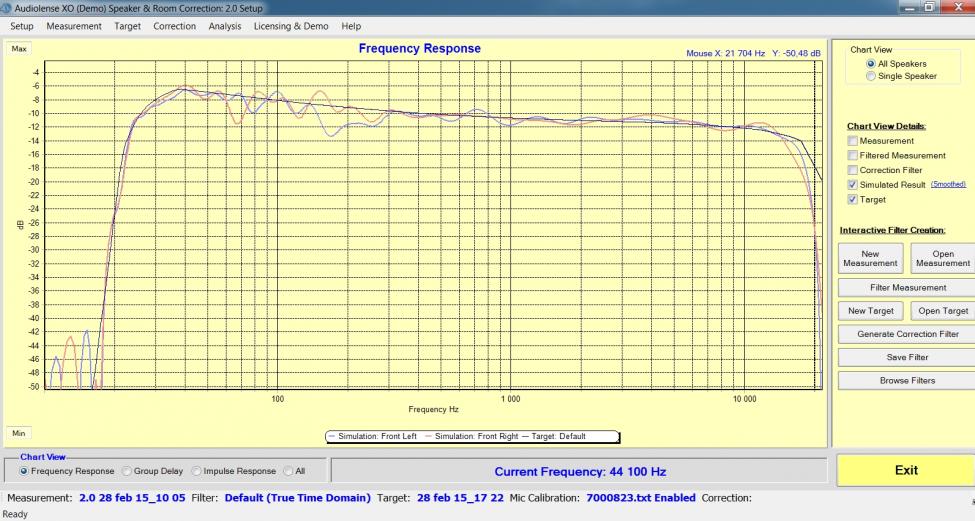Select Impulse Response chart view
The height and width of the screenshot is (521, 975).
(x=196, y=471)
